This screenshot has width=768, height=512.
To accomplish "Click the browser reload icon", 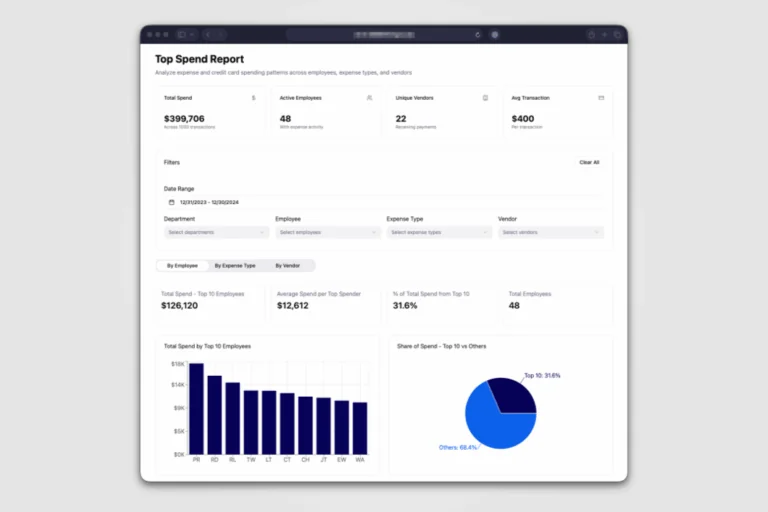I will (478, 35).
